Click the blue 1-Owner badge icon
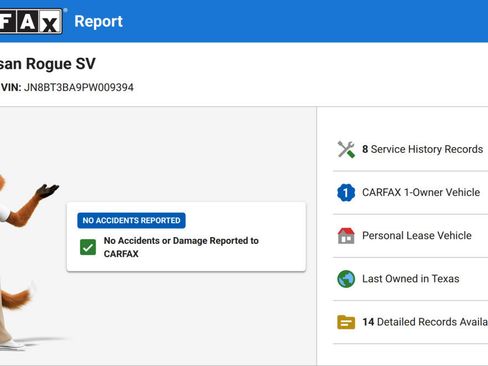The image size is (488, 366). [x=346, y=193]
